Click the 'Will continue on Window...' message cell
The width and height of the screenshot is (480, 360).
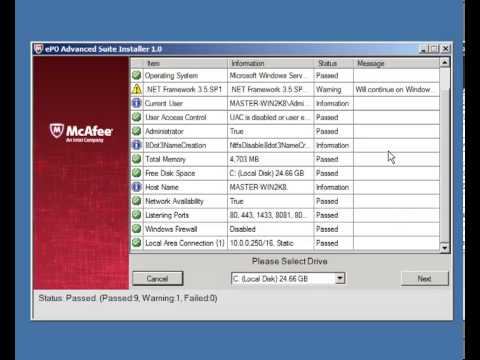click(396, 90)
